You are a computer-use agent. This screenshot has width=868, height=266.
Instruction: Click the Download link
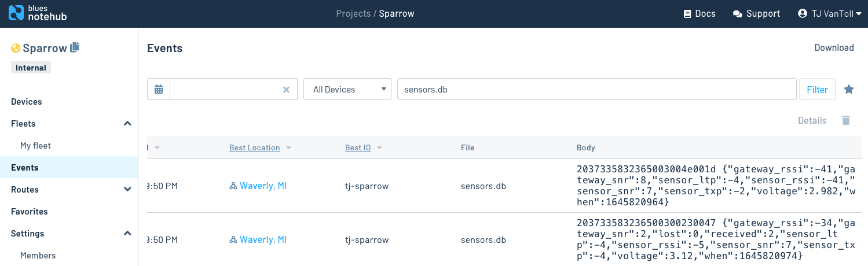[x=834, y=48]
